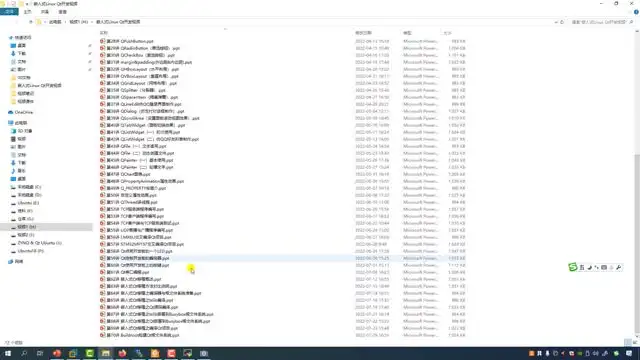Click the file icon for 第47讲 QChart

pos(102,174)
